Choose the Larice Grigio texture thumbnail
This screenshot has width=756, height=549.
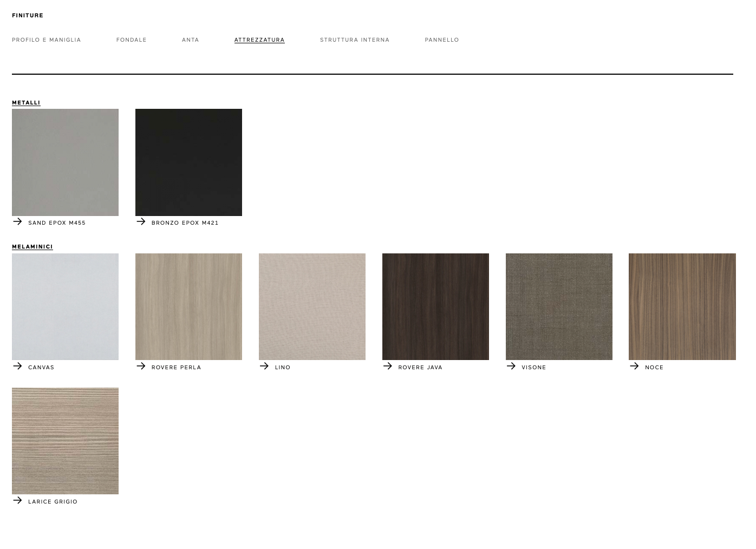click(x=65, y=441)
